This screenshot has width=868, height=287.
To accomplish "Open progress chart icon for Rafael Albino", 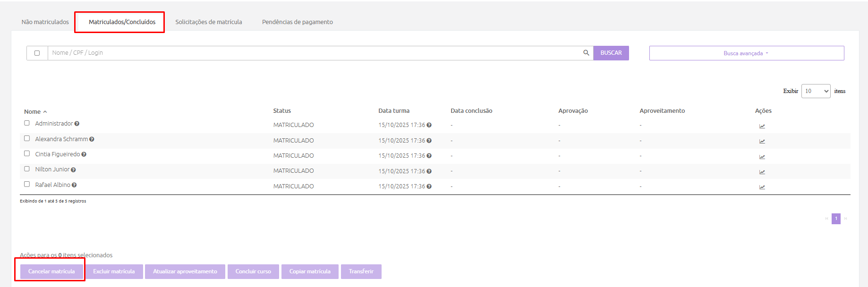I will (x=762, y=187).
